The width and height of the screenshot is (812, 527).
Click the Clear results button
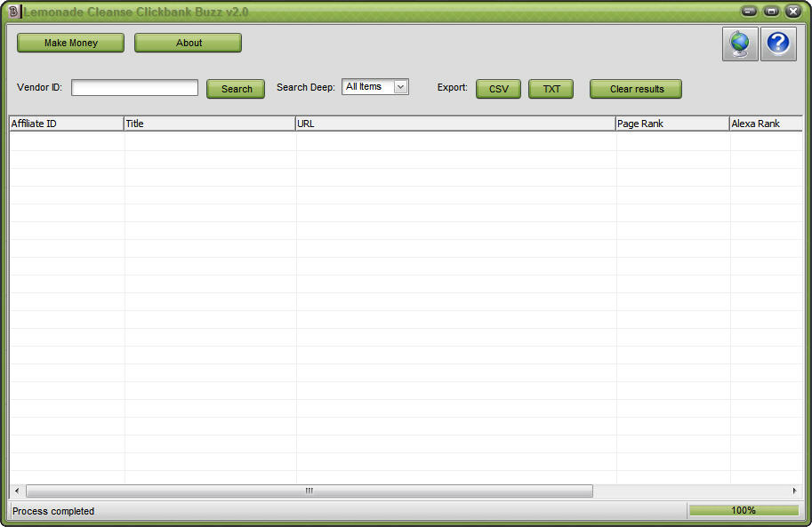point(636,89)
